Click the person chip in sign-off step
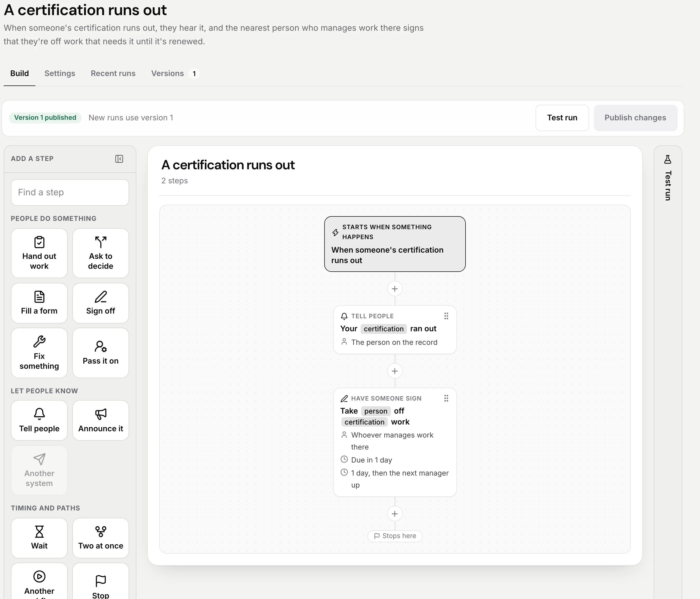 [376, 411]
